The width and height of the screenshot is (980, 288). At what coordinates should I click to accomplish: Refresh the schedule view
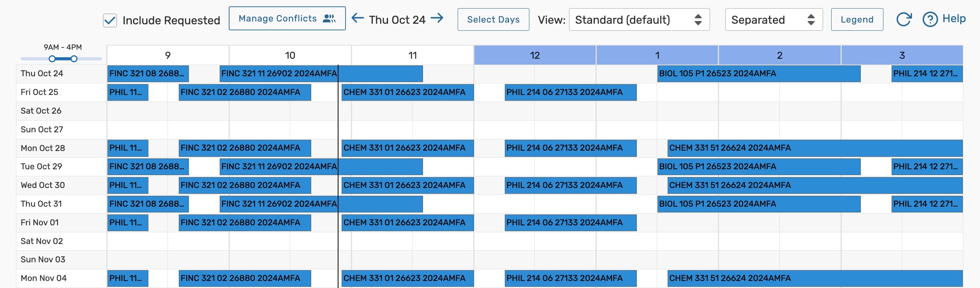click(904, 18)
